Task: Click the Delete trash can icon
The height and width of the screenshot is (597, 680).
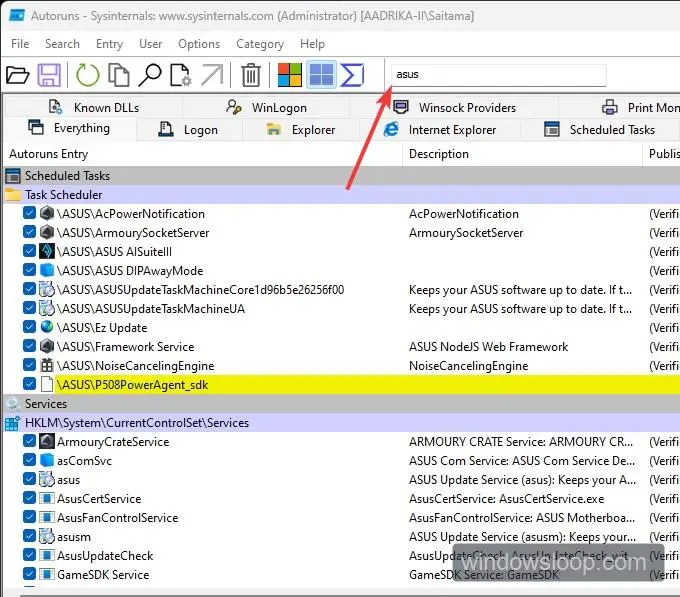Action: point(251,75)
